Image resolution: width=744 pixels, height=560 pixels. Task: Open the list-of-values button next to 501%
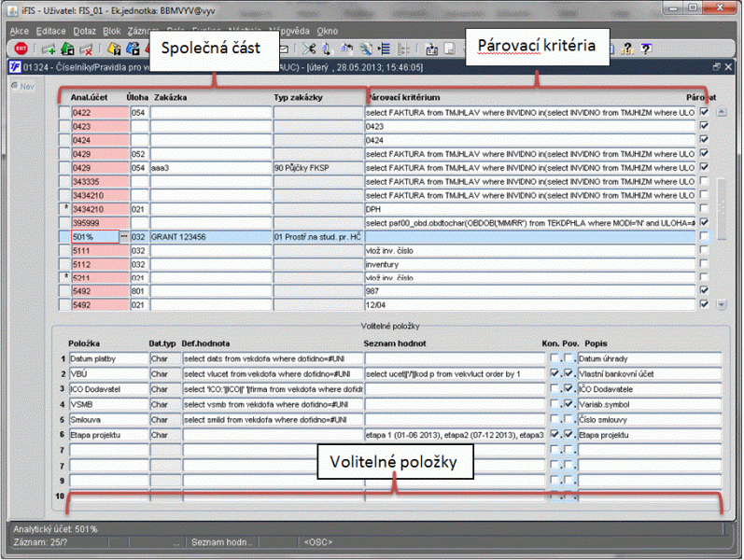point(123,237)
